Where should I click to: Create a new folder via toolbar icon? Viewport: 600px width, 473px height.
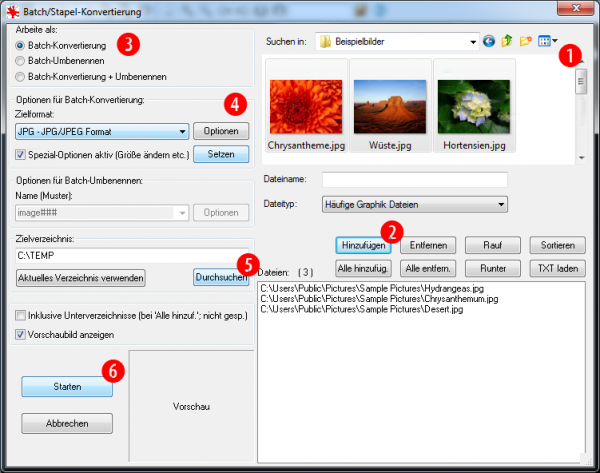click(x=526, y=42)
